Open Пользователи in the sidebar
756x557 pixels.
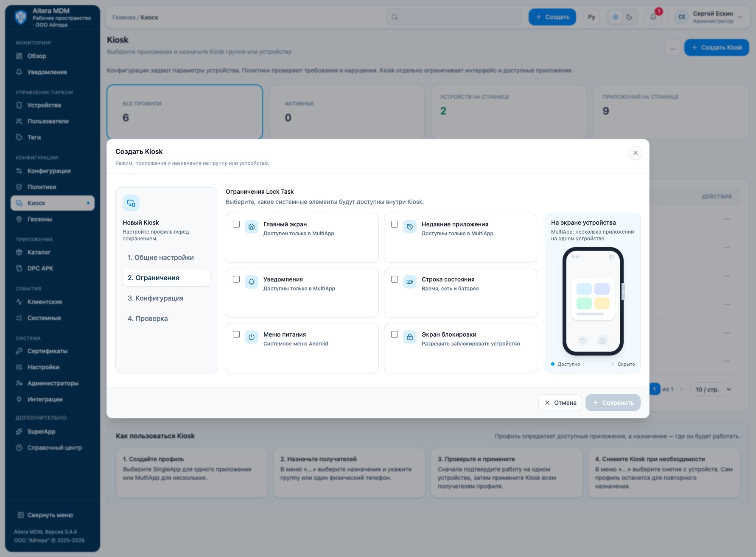53,121
